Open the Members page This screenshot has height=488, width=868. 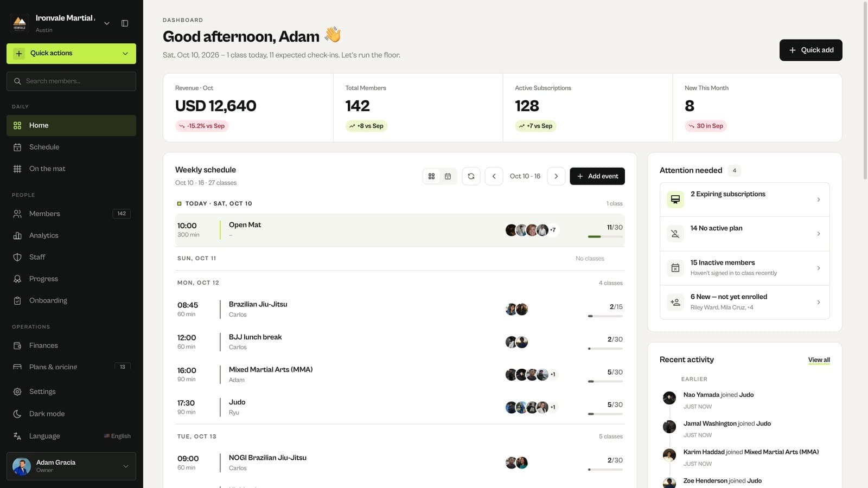pos(71,214)
